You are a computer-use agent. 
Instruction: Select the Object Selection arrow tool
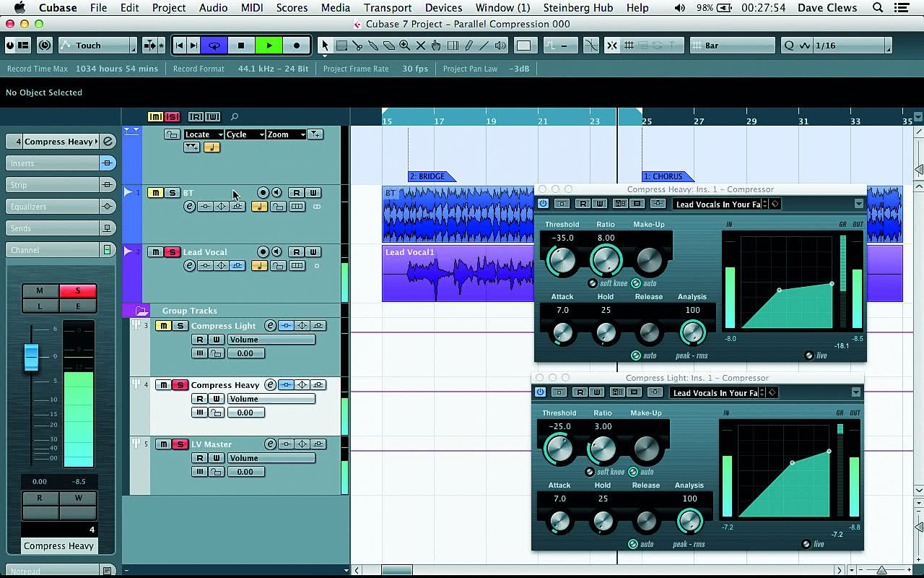point(325,46)
